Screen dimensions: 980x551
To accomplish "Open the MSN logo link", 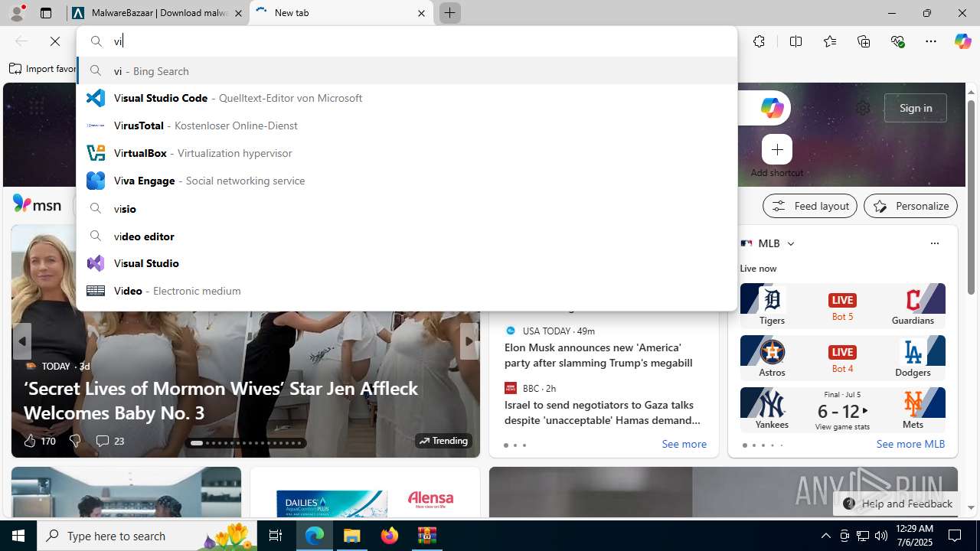I will click(37, 204).
